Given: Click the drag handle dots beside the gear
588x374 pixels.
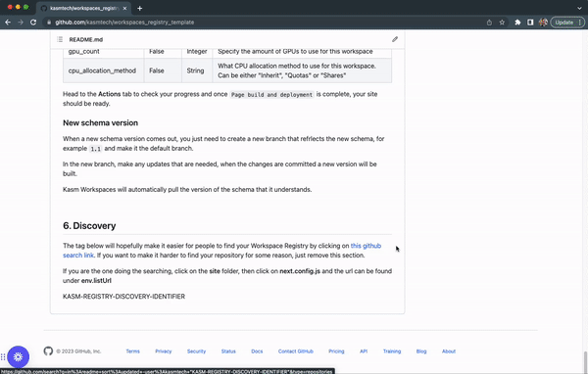Looking at the screenshot, I should (3, 356).
